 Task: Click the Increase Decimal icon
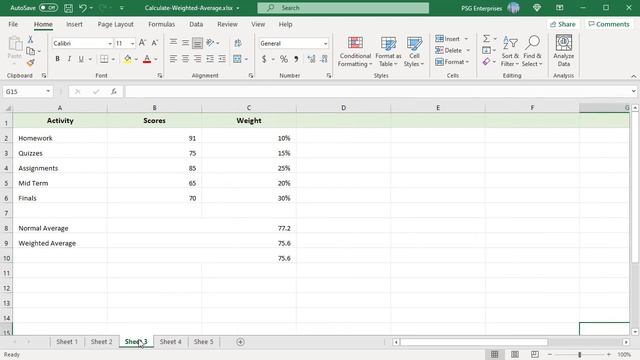(311, 59)
